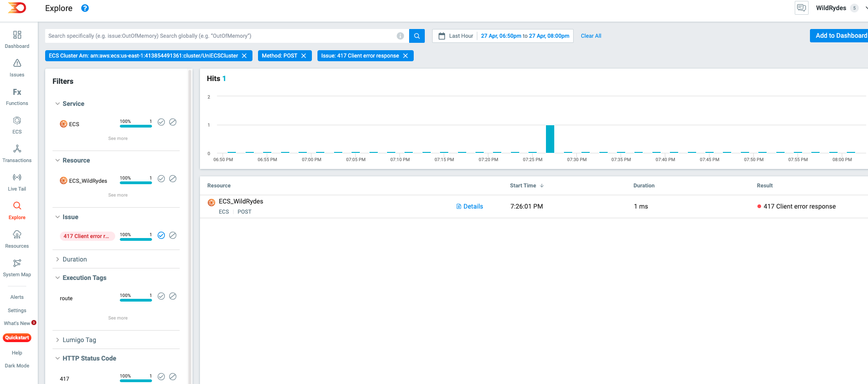Switch to Dark Mode
868x384 pixels.
click(x=17, y=366)
